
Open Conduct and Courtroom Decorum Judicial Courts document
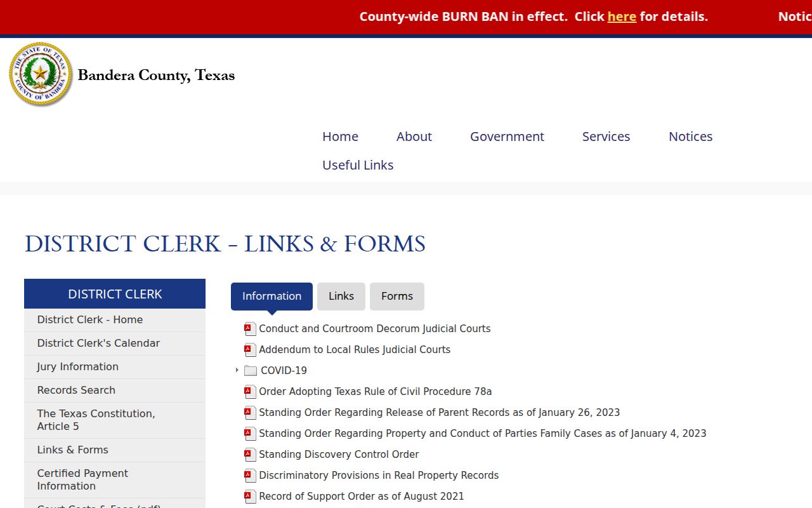375,329
